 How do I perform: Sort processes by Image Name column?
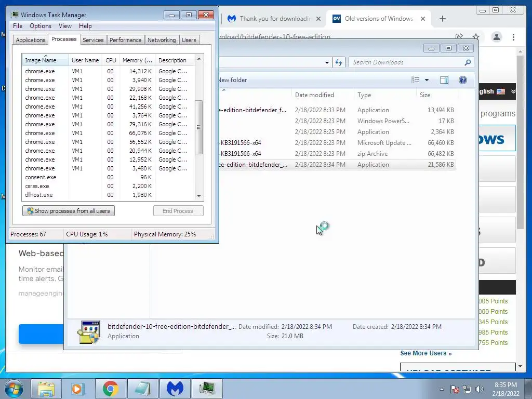[46, 60]
